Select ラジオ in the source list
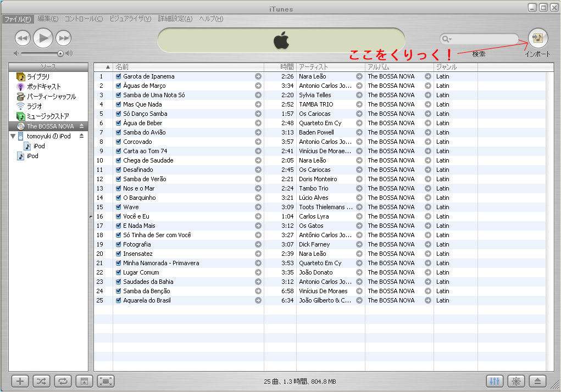The height and width of the screenshot is (392, 561). (x=35, y=106)
